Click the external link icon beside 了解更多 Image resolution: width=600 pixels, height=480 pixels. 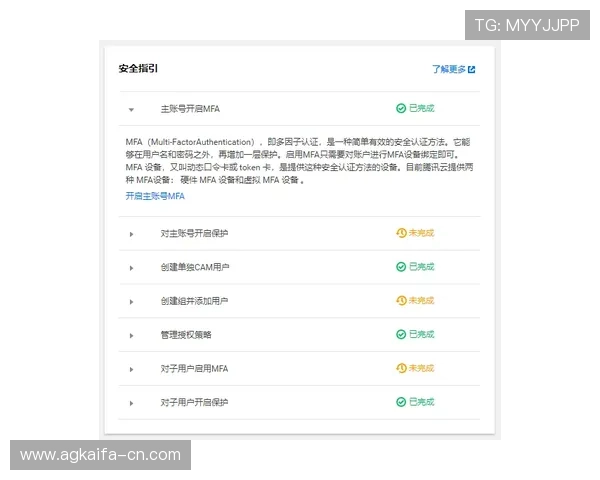click(x=471, y=70)
